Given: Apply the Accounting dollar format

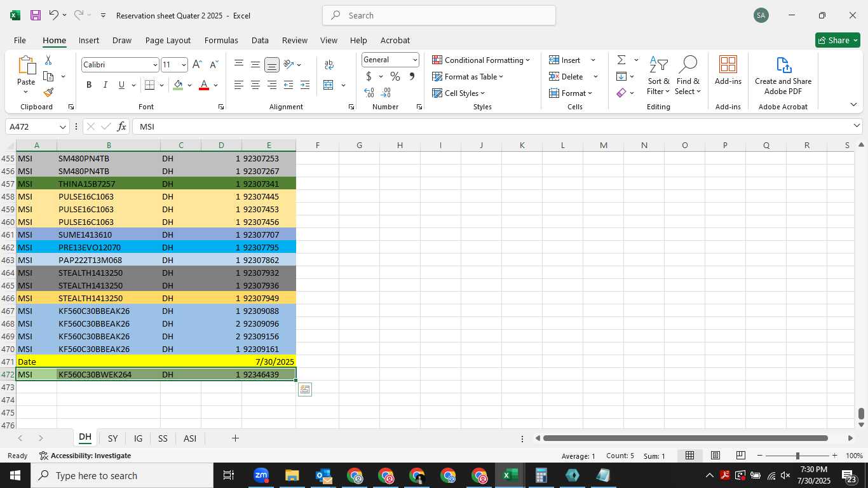Looking at the screenshot, I should coord(369,77).
